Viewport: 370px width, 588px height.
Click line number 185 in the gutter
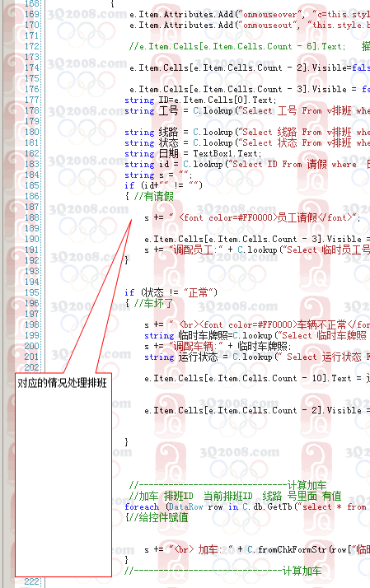pyautogui.click(x=32, y=185)
